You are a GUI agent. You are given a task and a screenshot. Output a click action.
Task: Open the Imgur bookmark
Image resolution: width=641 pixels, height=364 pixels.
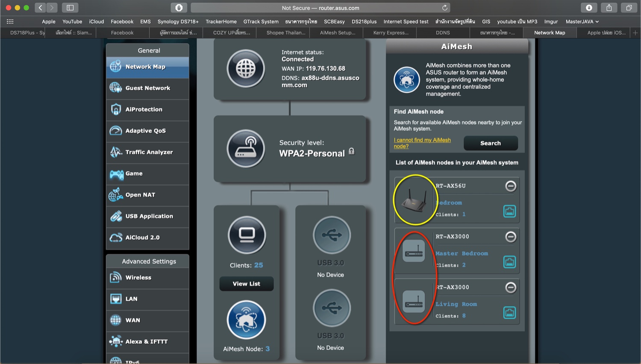pos(551,21)
